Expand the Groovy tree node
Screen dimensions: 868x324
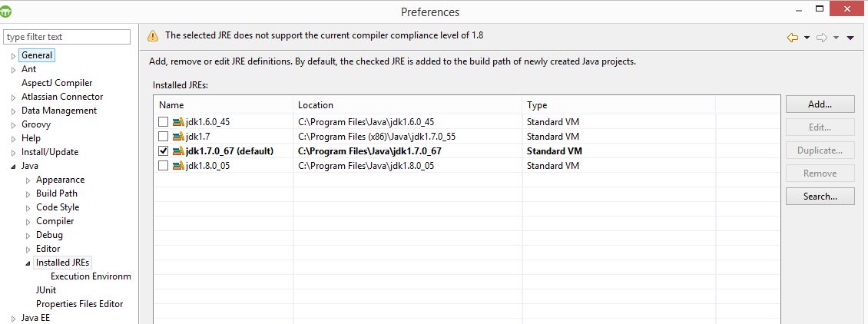click(13, 125)
